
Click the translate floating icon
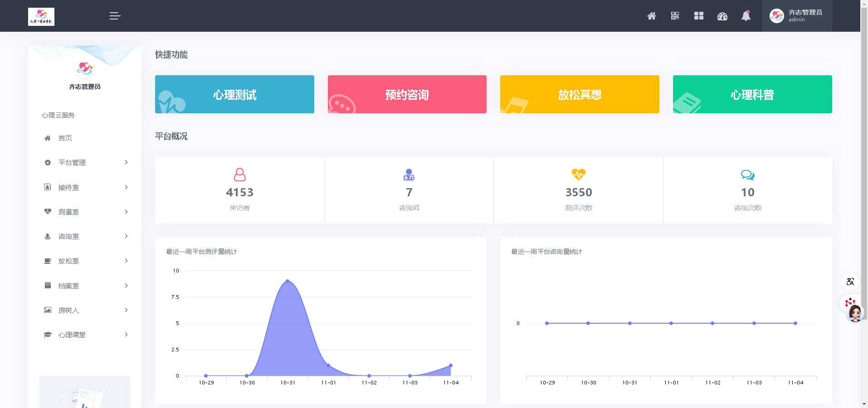coord(850,282)
